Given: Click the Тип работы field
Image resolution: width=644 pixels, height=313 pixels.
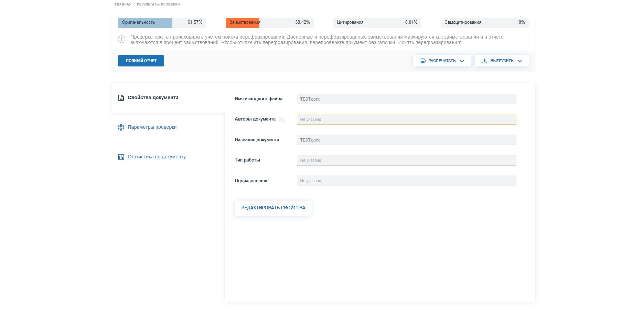Looking at the screenshot, I should coord(406,160).
